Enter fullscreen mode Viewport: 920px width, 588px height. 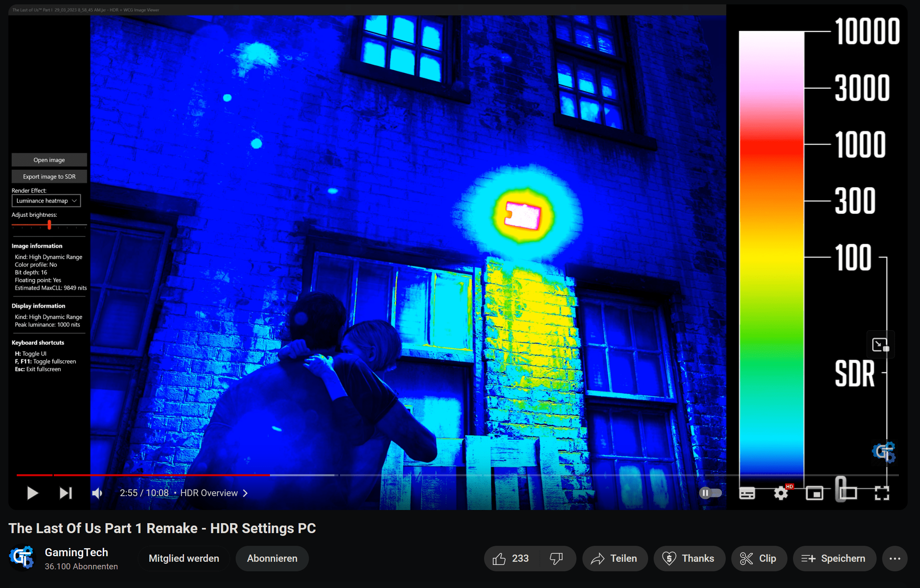tap(882, 493)
